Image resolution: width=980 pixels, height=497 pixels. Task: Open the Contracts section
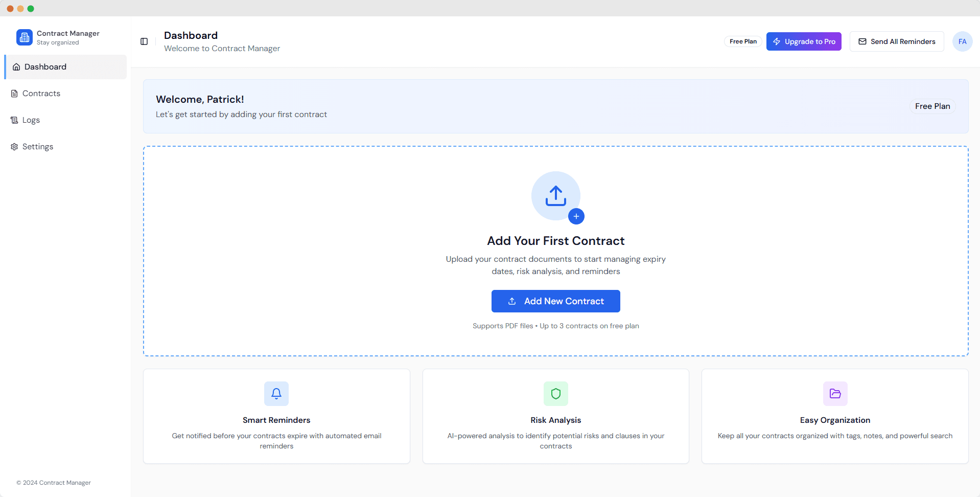(x=41, y=93)
